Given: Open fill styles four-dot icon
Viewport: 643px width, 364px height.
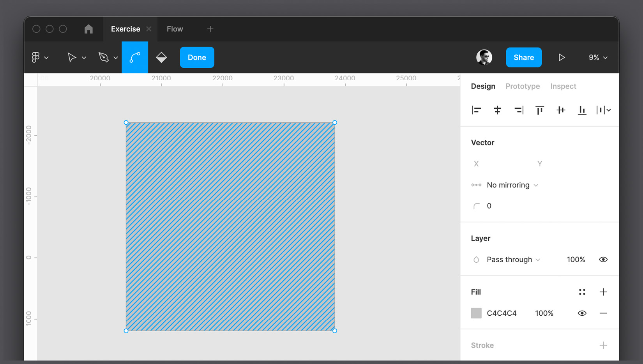Looking at the screenshot, I should pos(582,292).
